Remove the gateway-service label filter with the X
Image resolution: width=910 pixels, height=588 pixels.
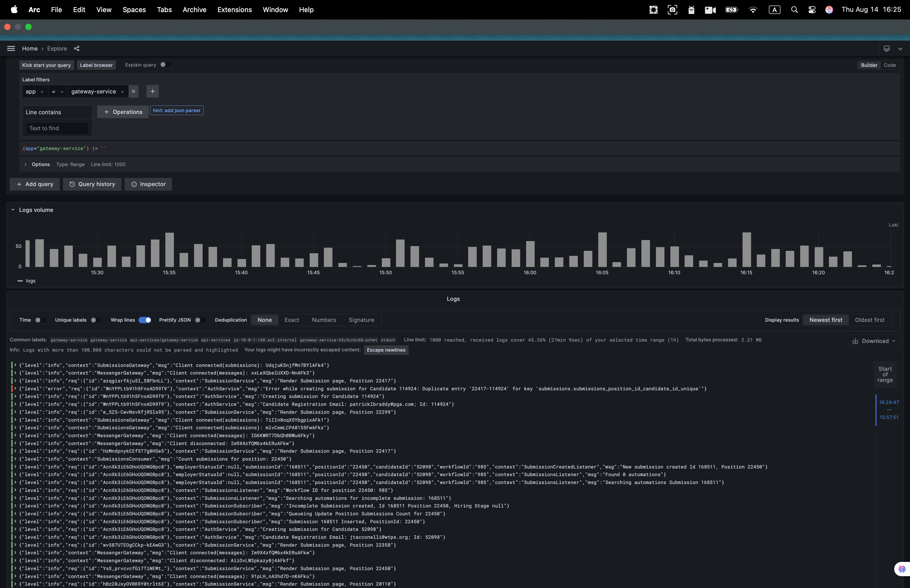point(134,91)
